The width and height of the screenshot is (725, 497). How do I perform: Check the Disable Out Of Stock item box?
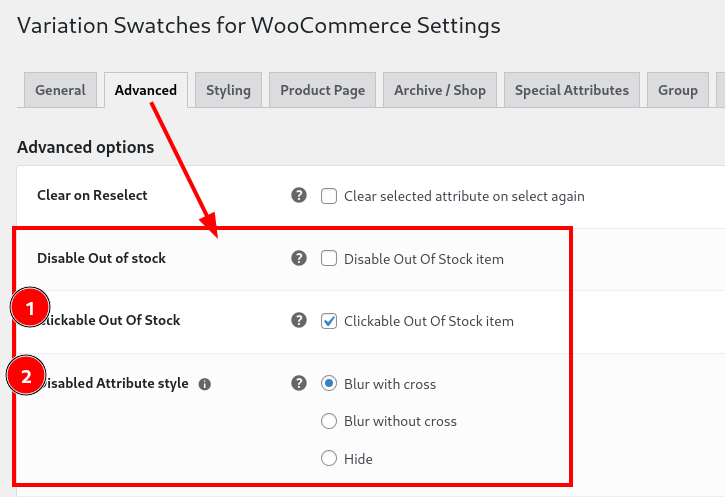[329, 258]
